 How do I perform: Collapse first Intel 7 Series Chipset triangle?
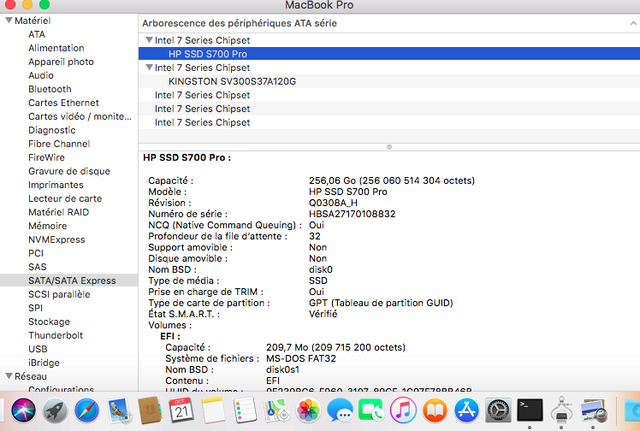click(149, 40)
